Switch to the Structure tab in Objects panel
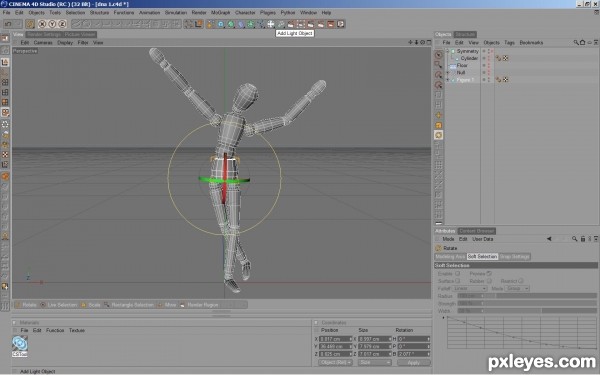This screenshot has width=600, height=375. (x=465, y=34)
